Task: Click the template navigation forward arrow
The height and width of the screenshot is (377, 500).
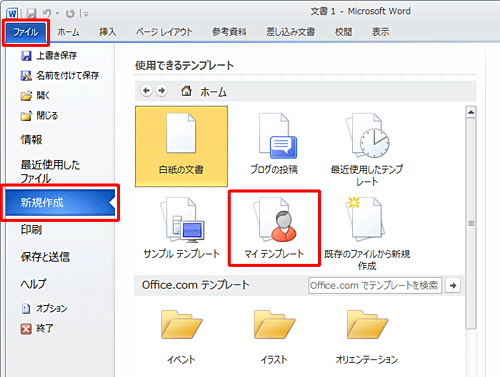Action: tap(162, 91)
